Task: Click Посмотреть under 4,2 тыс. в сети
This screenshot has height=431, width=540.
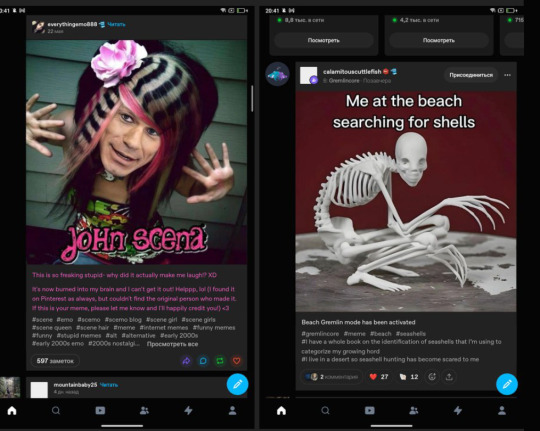Action: pyautogui.click(x=438, y=40)
